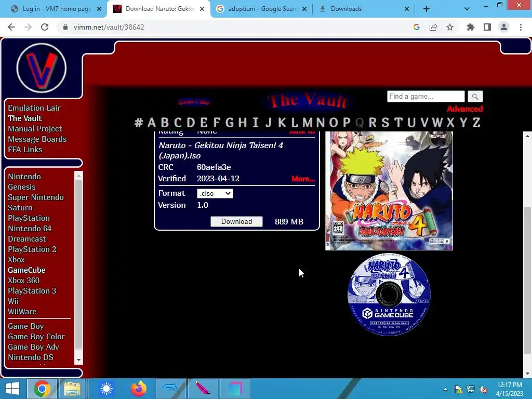
Task: Share this page via share icon
Action: [x=433, y=27]
